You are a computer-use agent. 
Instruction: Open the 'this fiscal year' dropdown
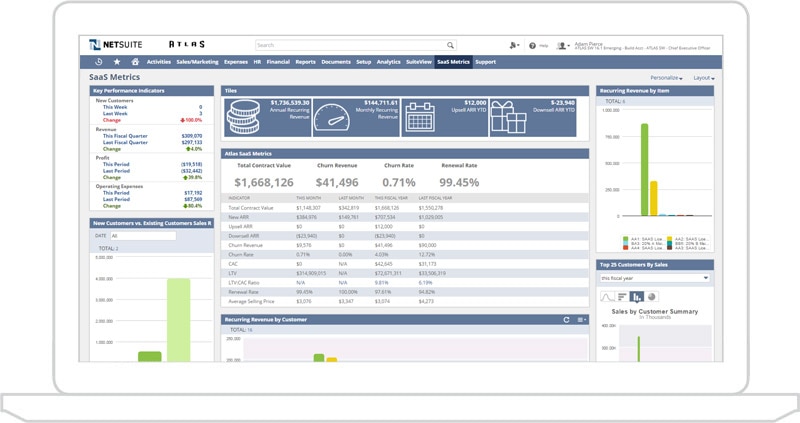[655, 278]
